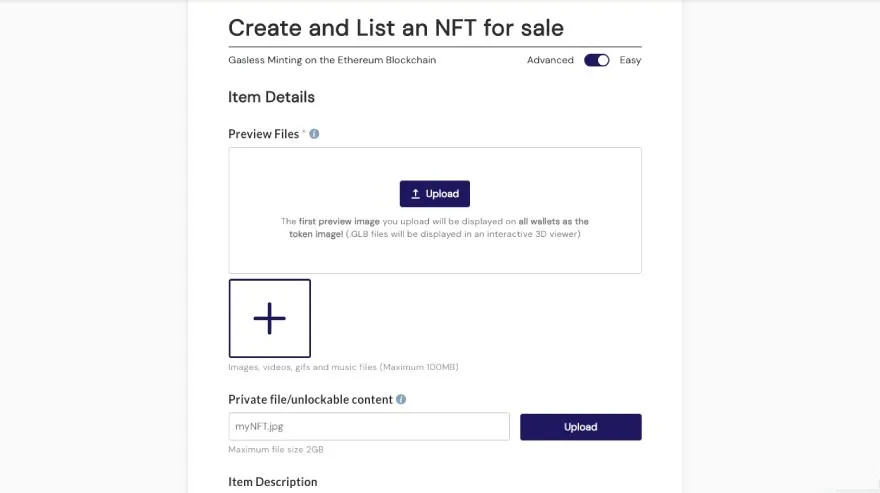Open info tooltip for Private file/unlockable content
Screen dimensions: 880x493
401,399
